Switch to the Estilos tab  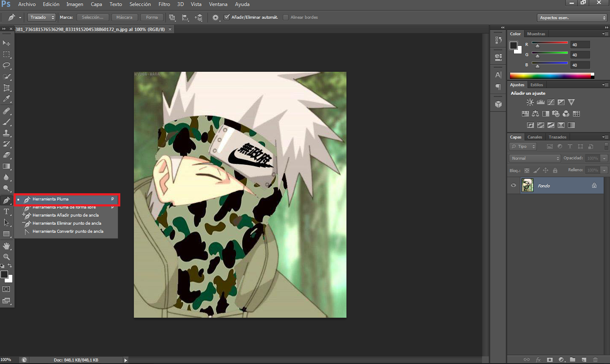pyautogui.click(x=536, y=85)
